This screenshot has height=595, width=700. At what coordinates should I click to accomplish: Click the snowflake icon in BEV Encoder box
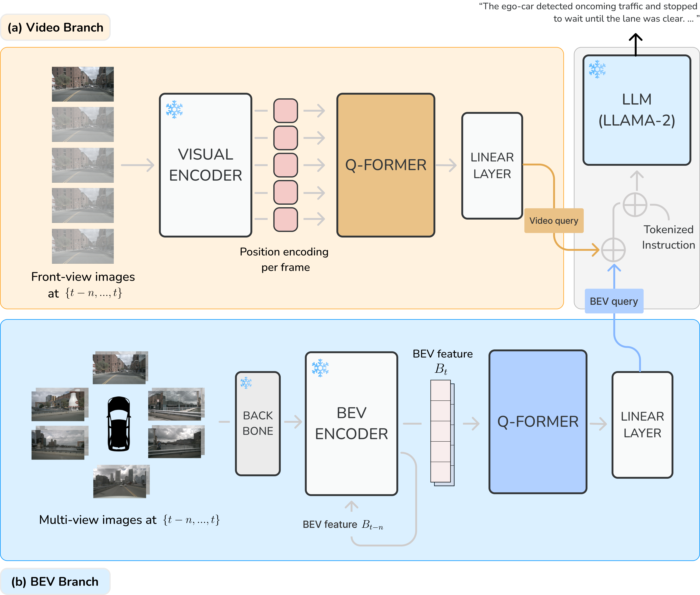pyautogui.click(x=320, y=368)
